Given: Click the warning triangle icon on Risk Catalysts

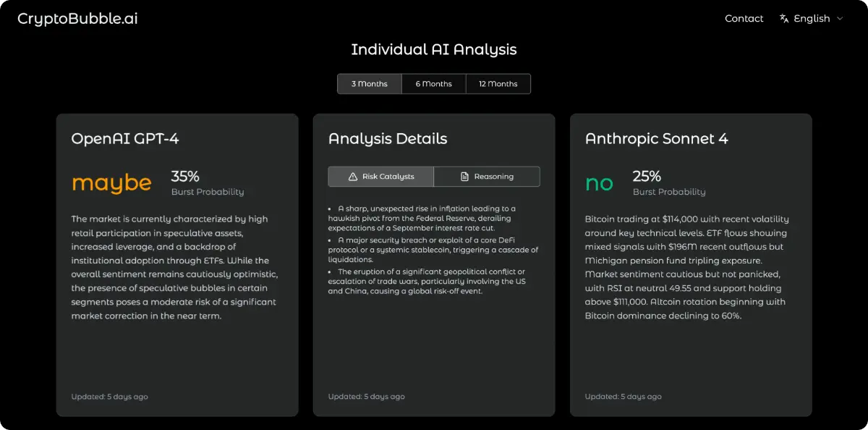Looking at the screenshot, I should pos(353,177).
